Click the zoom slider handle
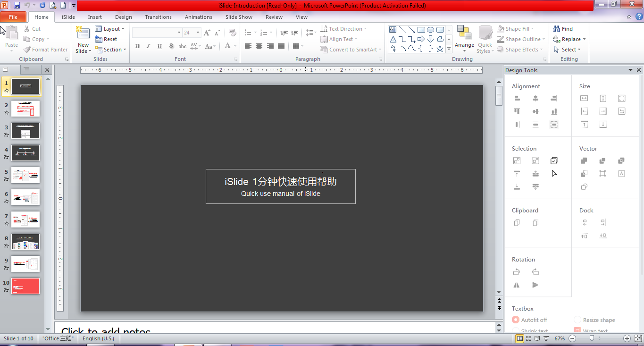 coord(592,338)
